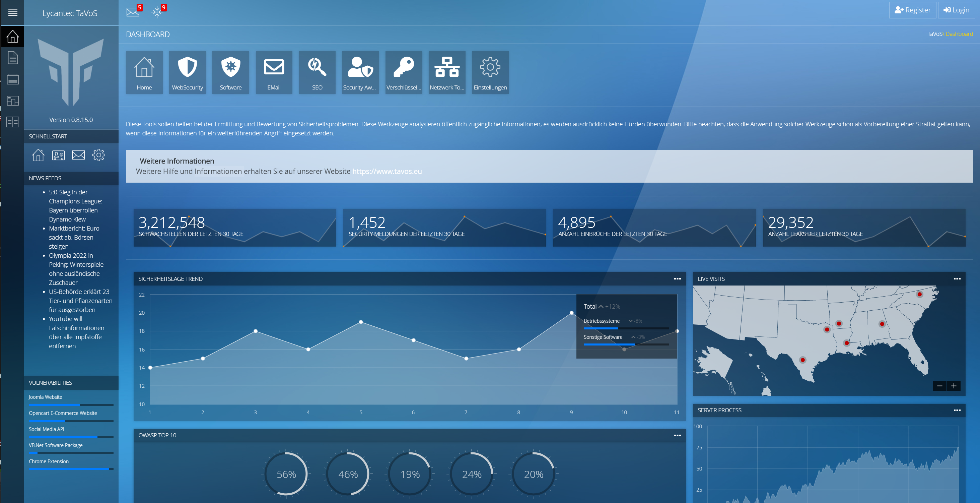The height and width of the screenshot is (503, 980).
Task: Click the Register button
Action: click(x=912, y=10)
